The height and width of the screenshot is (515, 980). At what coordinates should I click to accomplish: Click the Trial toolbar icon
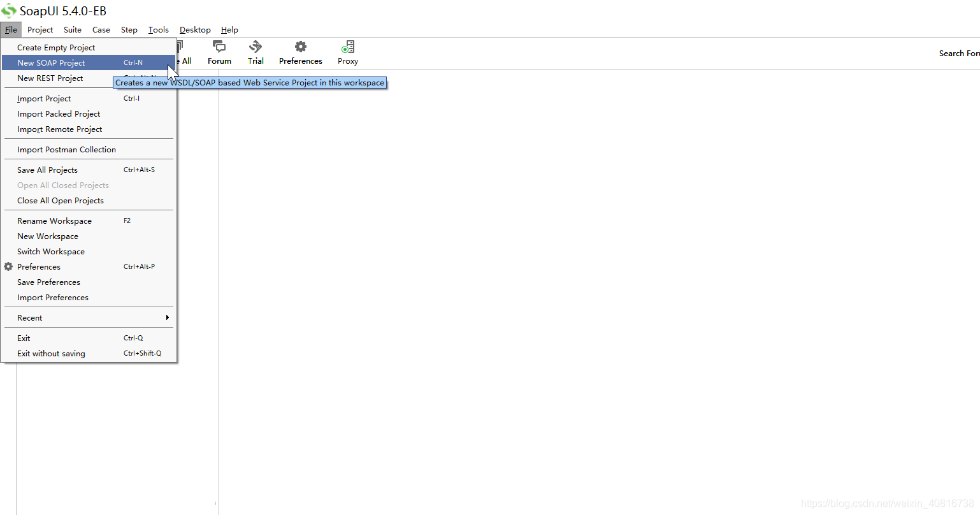tap(256, 53)
